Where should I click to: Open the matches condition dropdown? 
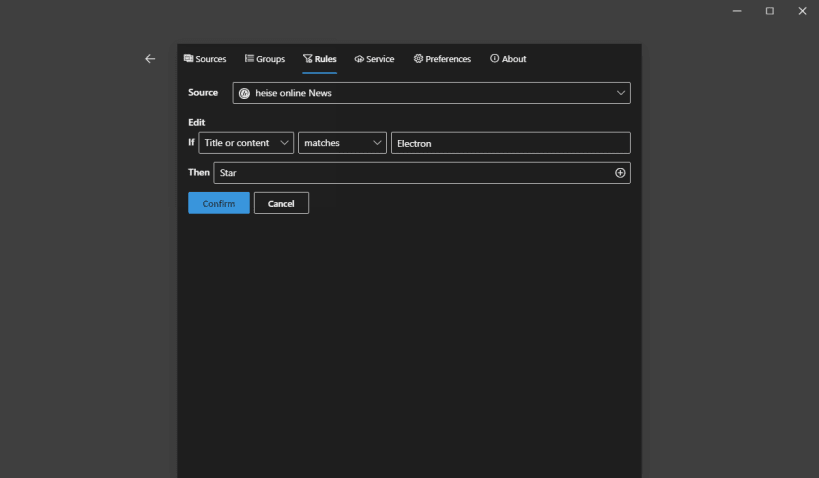coord(342,143)
